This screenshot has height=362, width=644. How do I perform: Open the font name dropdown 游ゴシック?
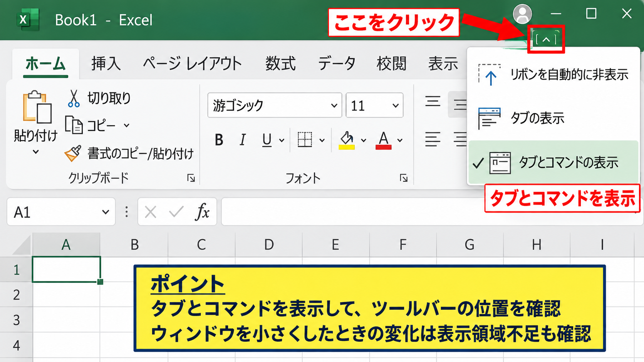click(x=334, y=105)
